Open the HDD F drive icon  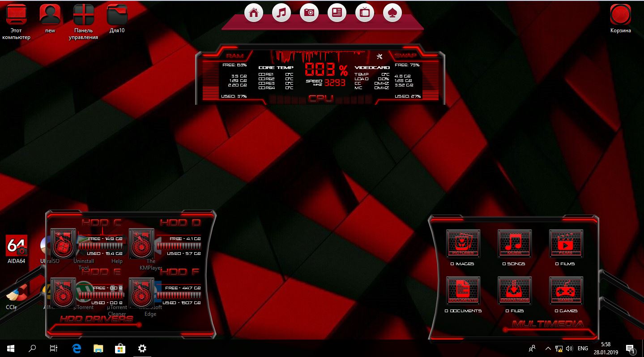[141, 293]
